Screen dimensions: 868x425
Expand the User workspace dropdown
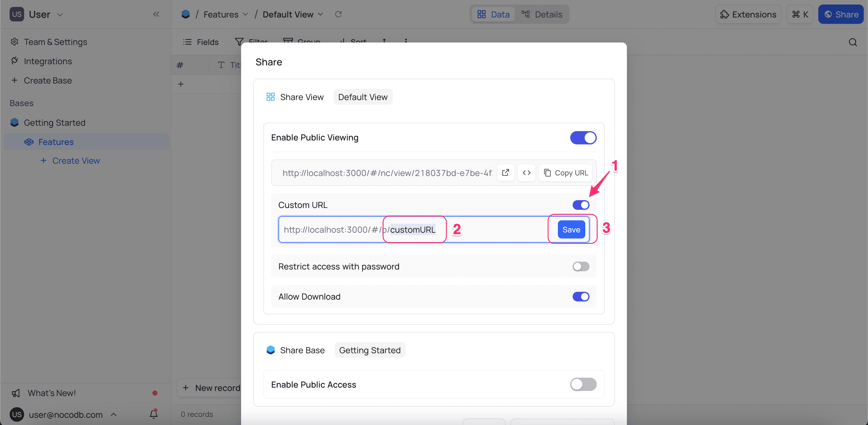pos(60,14)
